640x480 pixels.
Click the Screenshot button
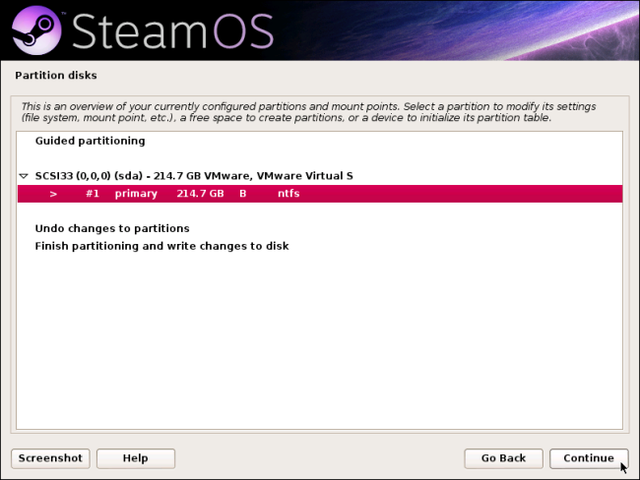51,458
